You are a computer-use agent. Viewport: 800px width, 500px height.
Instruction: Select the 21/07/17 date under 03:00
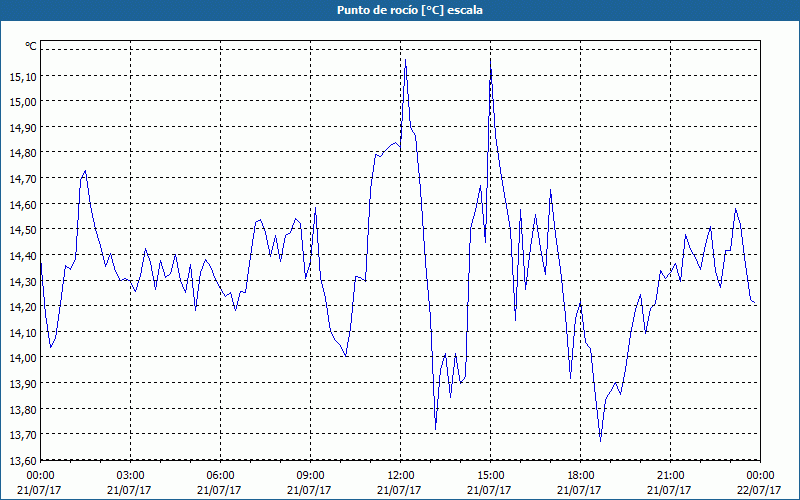[130, 490]
